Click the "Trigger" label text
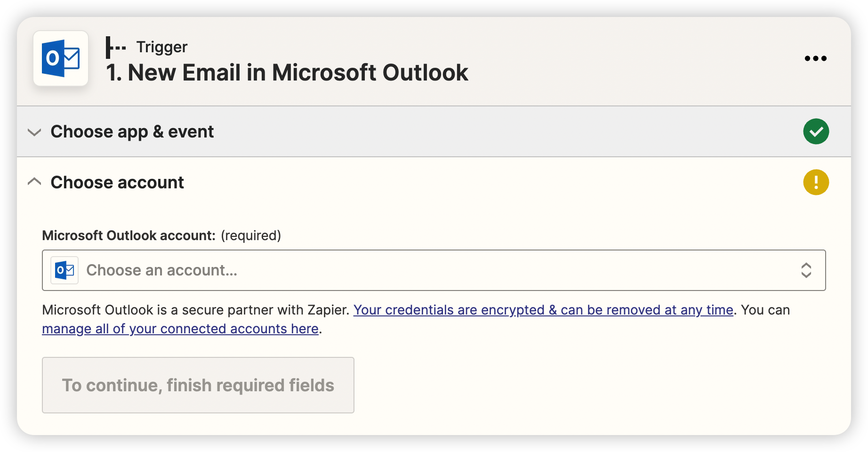The height and width of the screenshot is (452, 868). tap(162, 47)
